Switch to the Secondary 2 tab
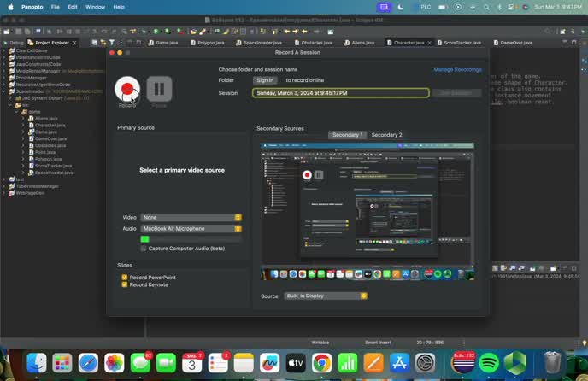Viewport: 588px width, 381px height. coord(386,135)
